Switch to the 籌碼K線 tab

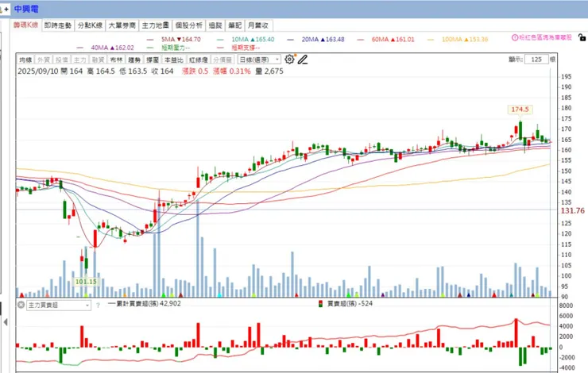26,25
